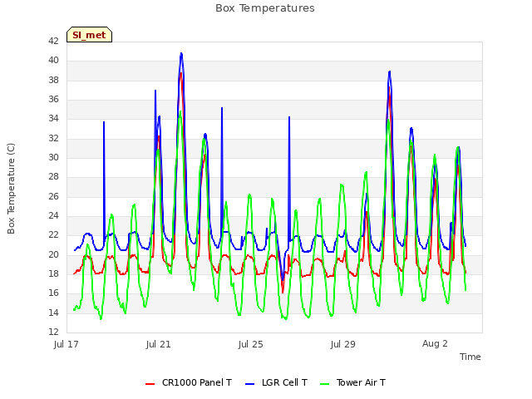
Task: Click the Jul 29 x-axis tick label
Action: (343, 344)
